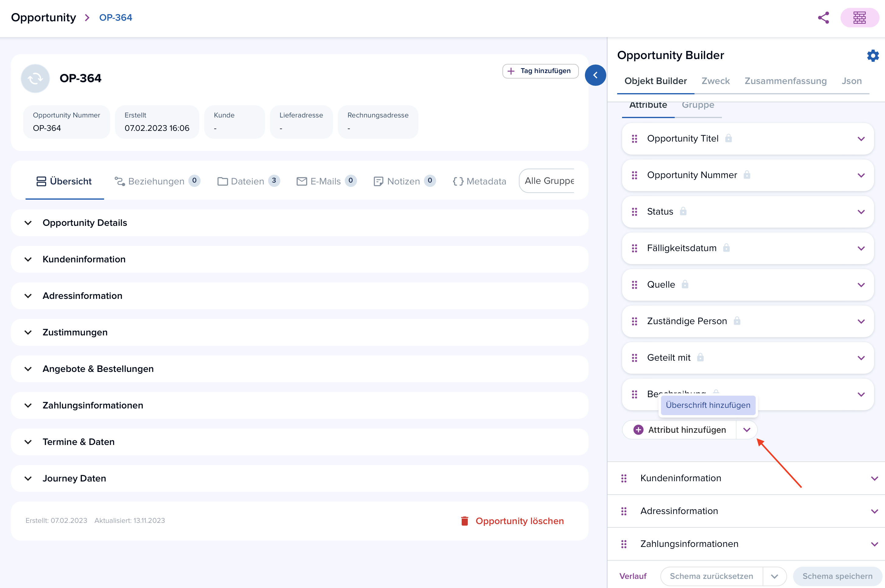Screen dimensions: 885x588
Task: Open the Verlauf link
Action: coord(633,576)
